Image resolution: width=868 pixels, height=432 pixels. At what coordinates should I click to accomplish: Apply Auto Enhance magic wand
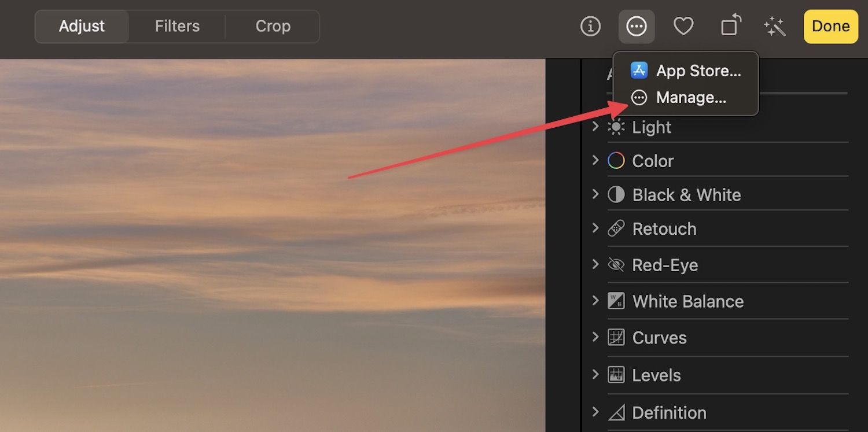click(x=774, y=26)
